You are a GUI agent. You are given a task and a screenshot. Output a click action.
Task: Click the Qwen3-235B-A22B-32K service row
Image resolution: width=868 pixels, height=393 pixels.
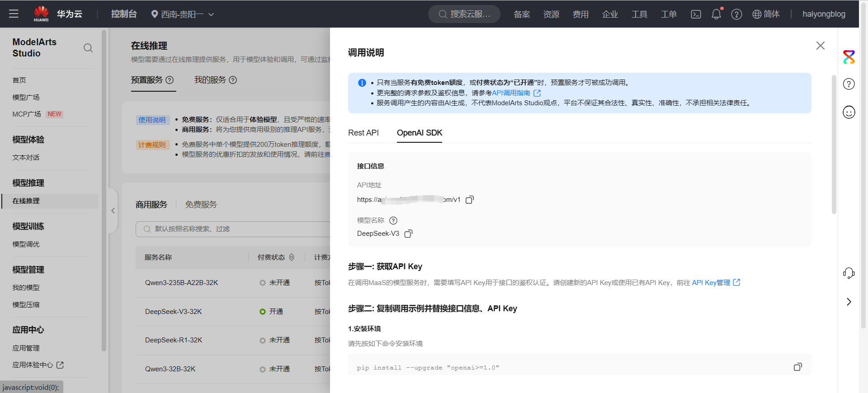(x=233, y=283)
